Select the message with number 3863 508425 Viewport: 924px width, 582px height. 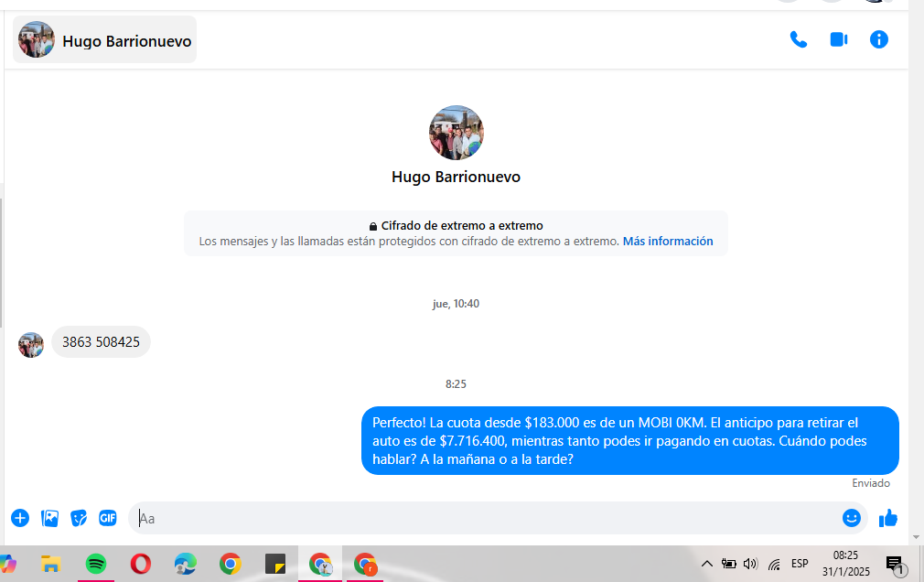point(101,342)
